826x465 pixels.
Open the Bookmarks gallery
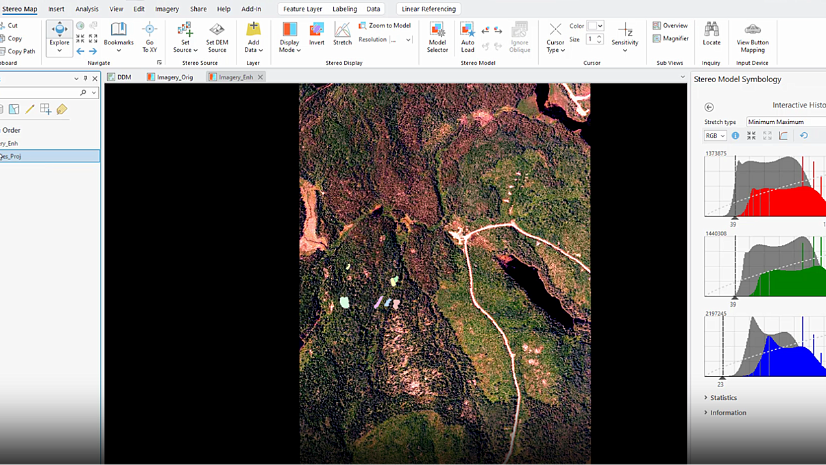[119, 37]
